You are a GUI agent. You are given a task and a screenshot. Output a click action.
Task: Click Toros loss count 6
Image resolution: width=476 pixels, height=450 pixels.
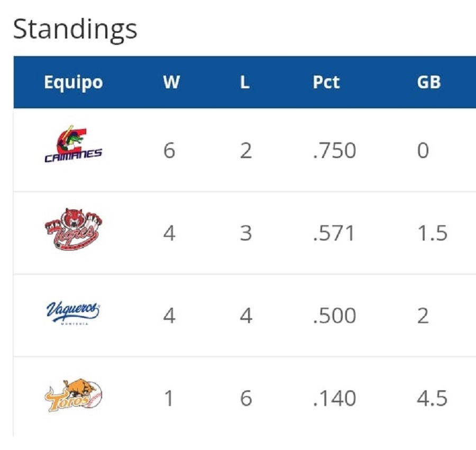tap(246, 398)
